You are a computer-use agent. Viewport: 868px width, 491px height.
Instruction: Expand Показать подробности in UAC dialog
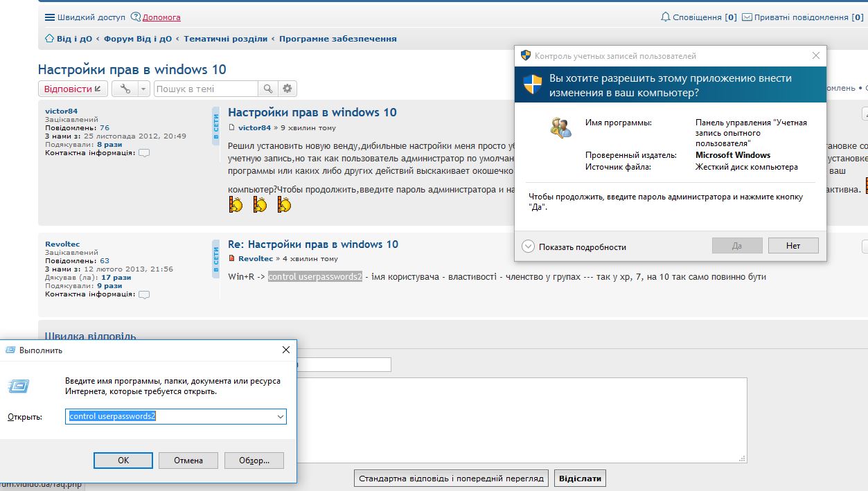click(529, 247)
